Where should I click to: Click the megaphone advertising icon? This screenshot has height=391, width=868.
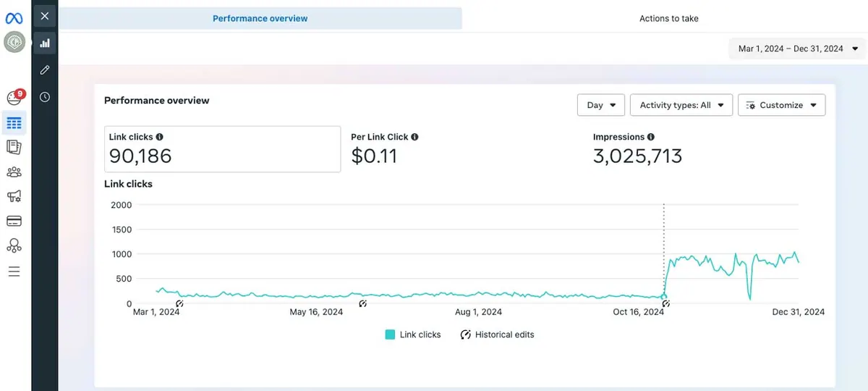[14, 196]
